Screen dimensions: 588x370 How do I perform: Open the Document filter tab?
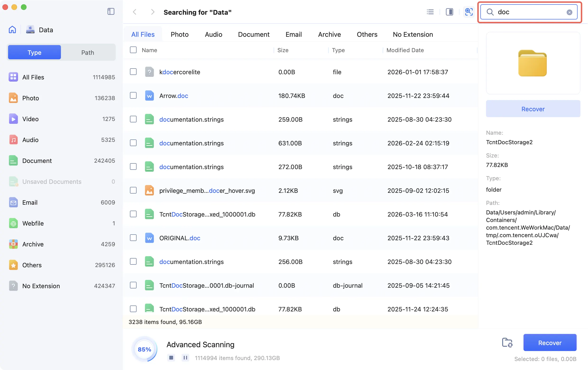(253, 34)
